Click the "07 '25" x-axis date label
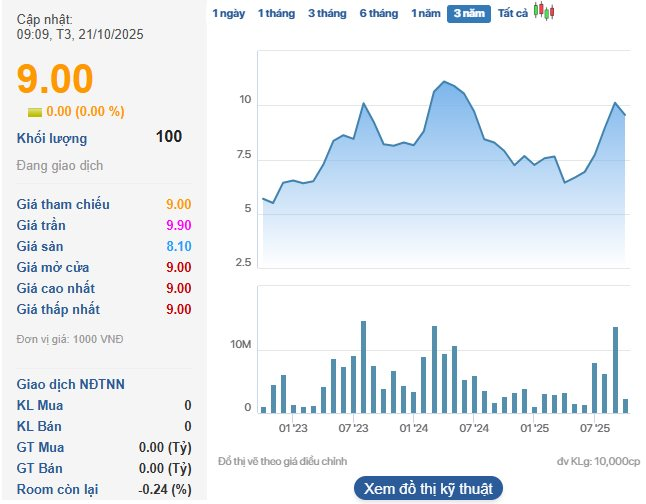 tap(596, 428)
